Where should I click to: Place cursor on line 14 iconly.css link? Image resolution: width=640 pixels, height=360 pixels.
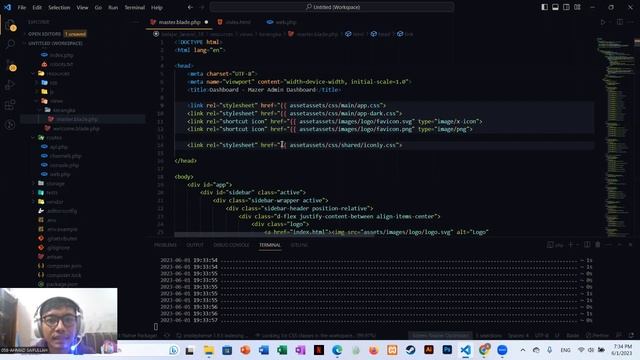(295, 145)
